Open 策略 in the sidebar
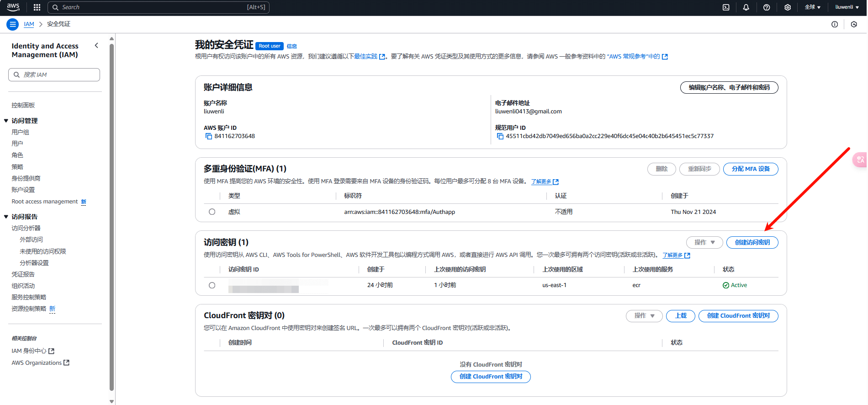This screenshot has width=868, height=405. (17, 167)
